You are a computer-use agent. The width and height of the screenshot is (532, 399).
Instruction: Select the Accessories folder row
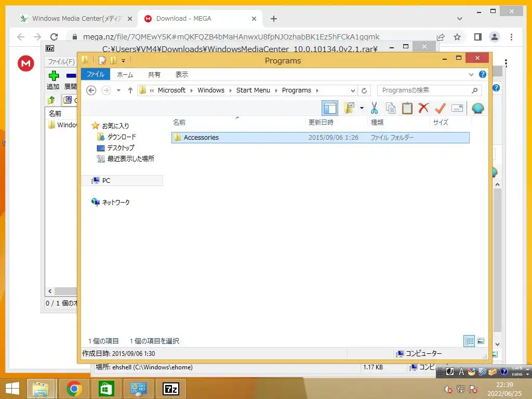tap(320, 137)
